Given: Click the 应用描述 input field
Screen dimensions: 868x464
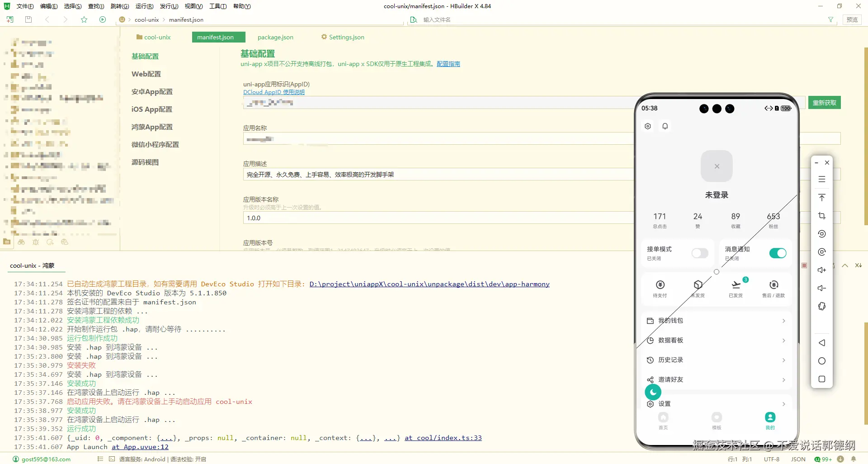Looking at the screenshot, I should [x=438, y=175].
